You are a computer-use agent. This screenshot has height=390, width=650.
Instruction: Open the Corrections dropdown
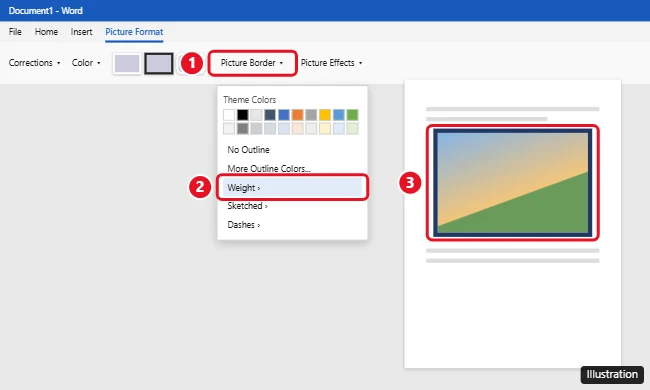34,63
